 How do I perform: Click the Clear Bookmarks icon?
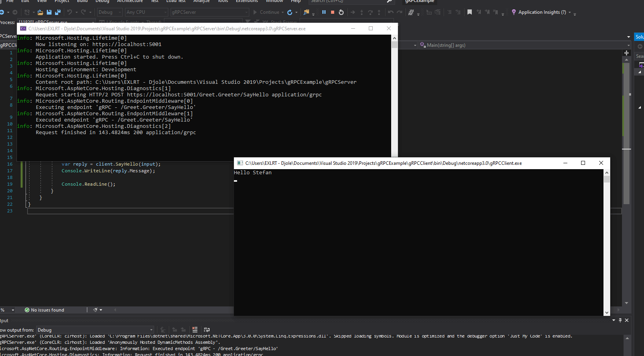(496, 12)
